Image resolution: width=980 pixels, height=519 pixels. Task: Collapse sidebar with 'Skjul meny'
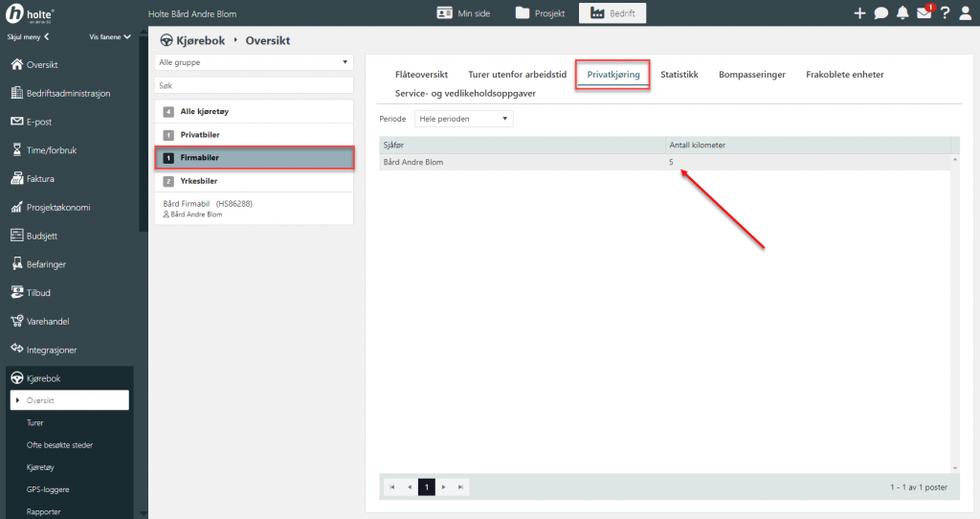point(29,37)
